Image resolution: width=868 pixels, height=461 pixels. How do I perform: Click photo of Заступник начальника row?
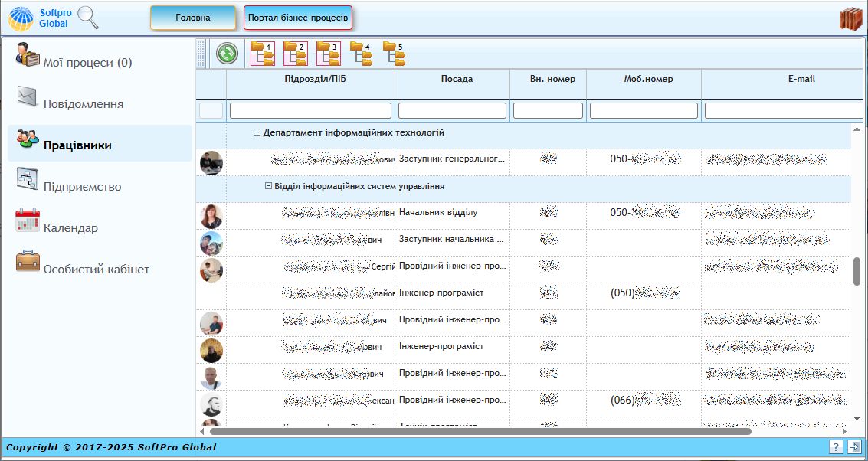[x=211, y=243]
